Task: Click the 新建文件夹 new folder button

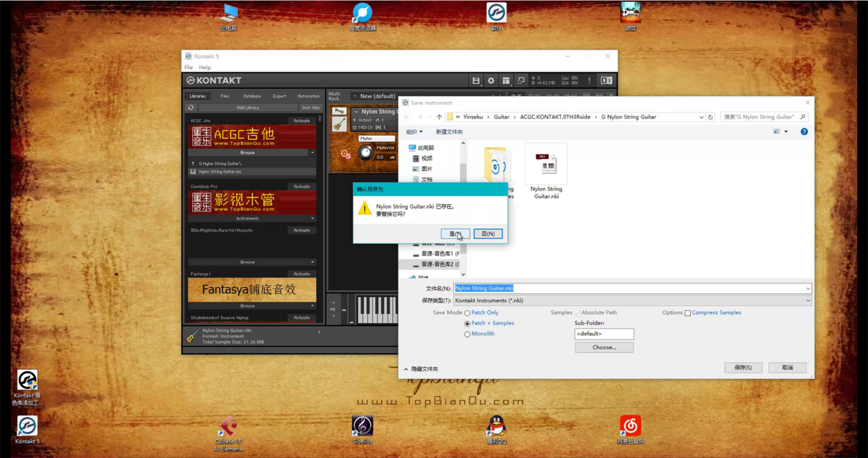Action: coord(449,132)
